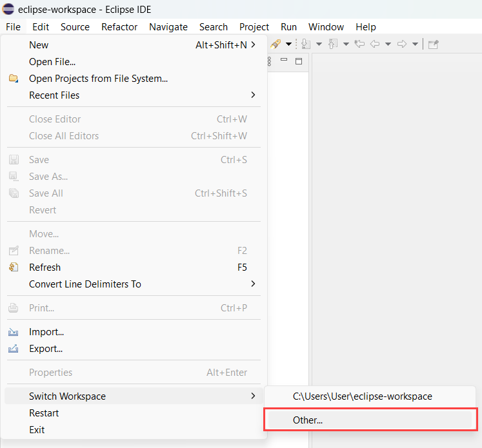
Task: Choose Export... from the File menu
Action: (134, 349)
